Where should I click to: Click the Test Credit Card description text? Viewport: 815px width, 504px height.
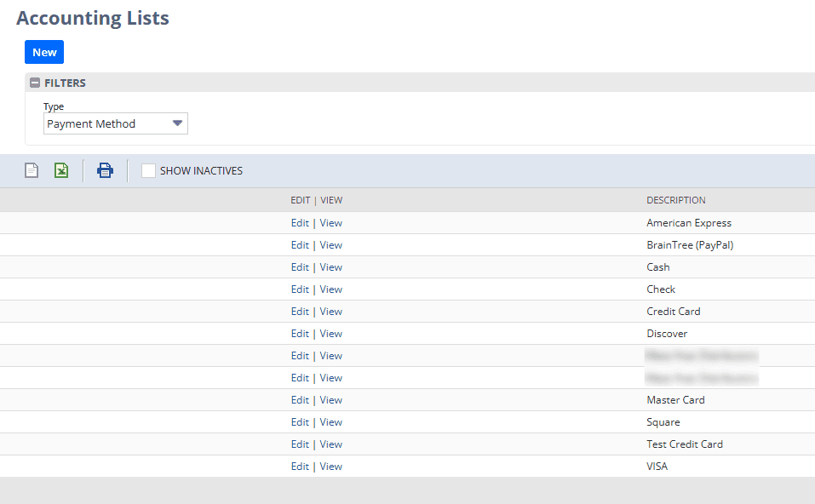[x=685, y=444]
